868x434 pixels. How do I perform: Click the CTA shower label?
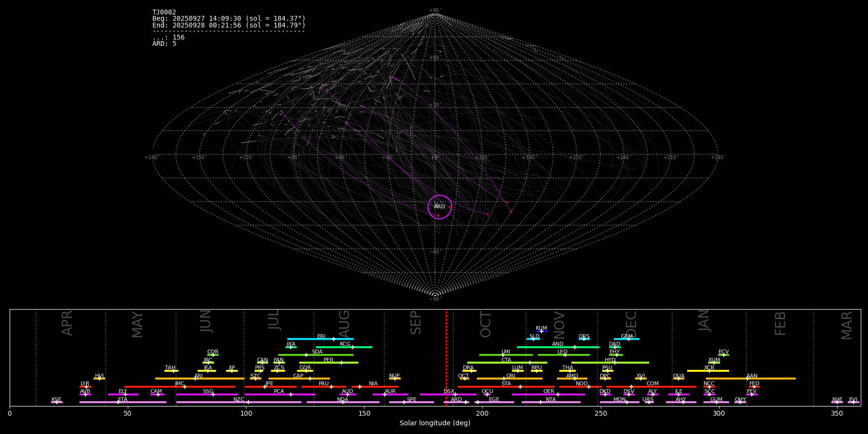506,360
